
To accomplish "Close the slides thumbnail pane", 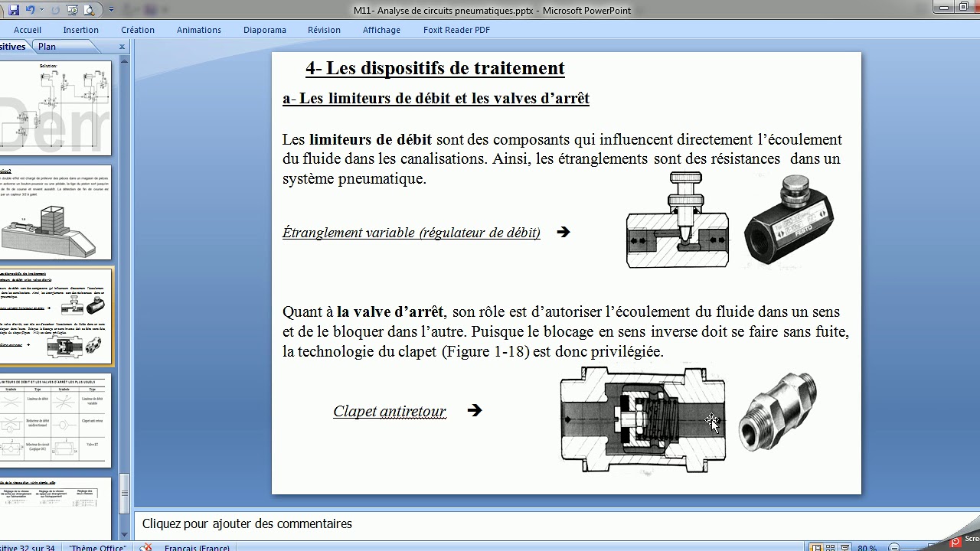I will click(x=122, y=47).
